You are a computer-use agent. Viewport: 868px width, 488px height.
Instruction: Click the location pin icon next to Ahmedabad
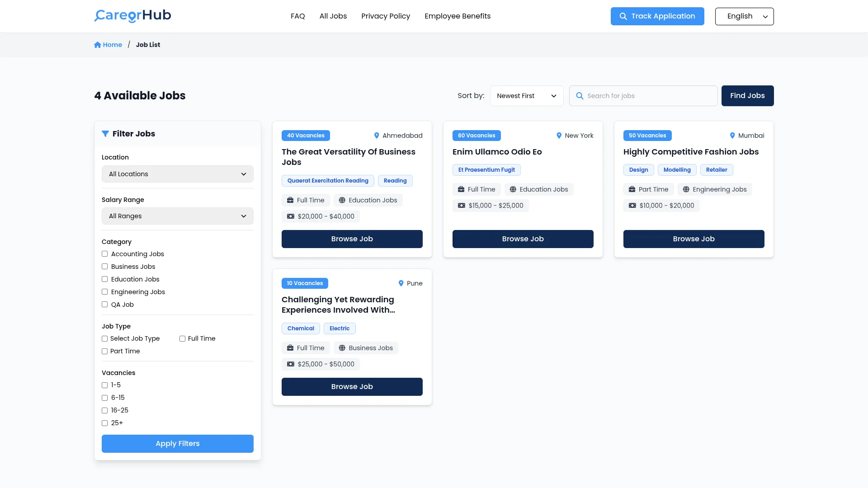(377, 136)
